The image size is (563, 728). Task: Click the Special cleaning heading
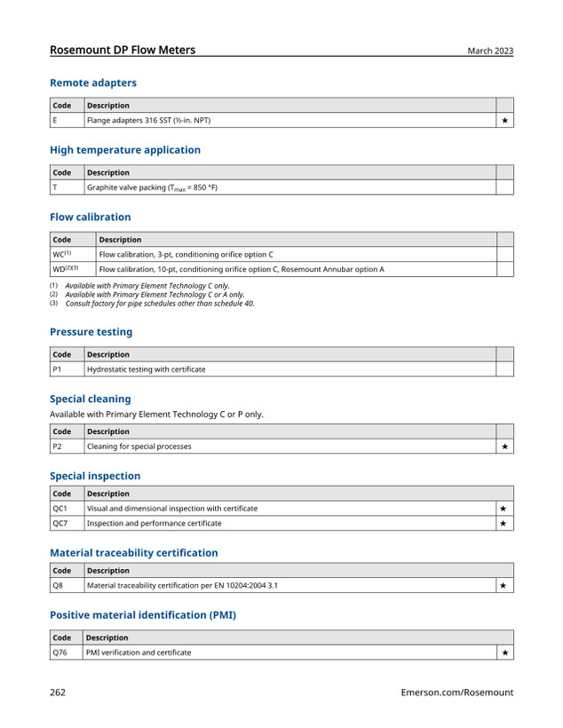pyautogui.click(x=90, y=400)
